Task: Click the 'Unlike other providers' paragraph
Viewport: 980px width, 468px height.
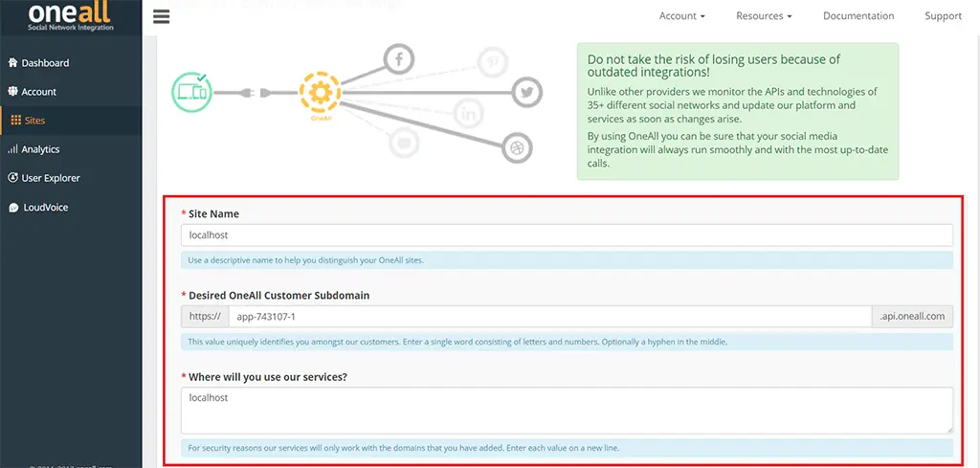Action: click(732, 105)
